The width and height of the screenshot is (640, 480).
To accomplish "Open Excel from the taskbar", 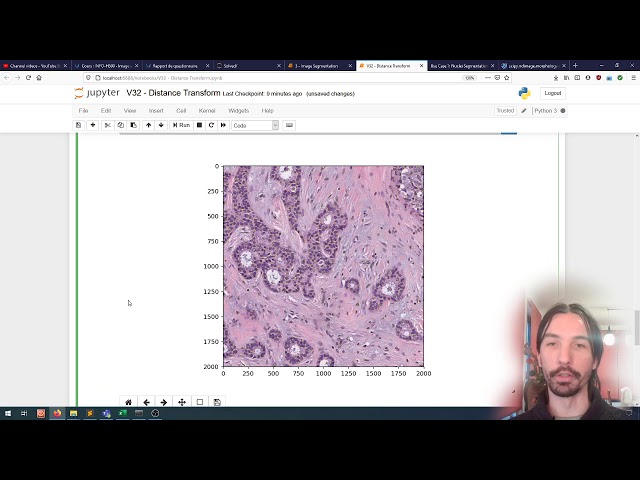I will (122, 413).
